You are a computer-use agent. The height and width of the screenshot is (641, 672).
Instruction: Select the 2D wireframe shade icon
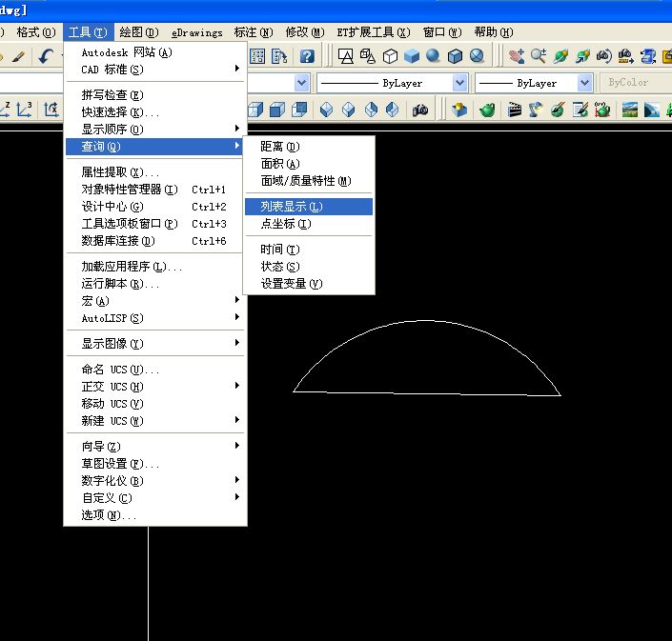click(346, 56)
